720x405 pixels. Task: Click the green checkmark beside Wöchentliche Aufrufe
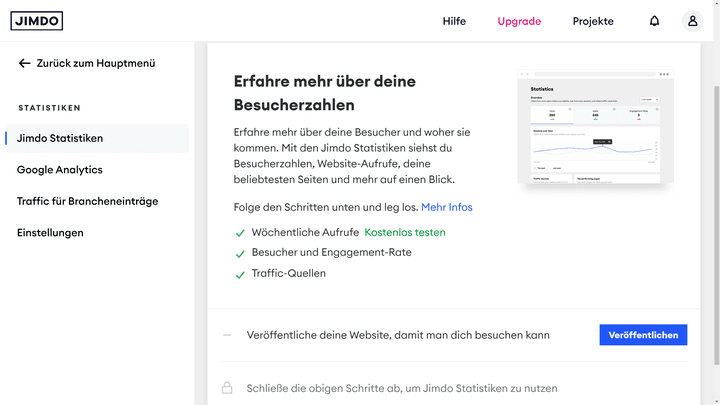240,233
